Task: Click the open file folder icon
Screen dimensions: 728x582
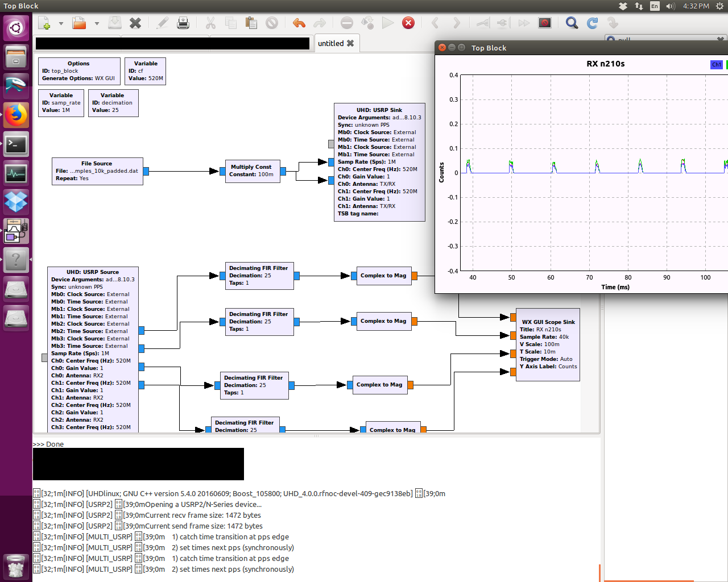Action: pyautogui.click(x=79, y=23)
